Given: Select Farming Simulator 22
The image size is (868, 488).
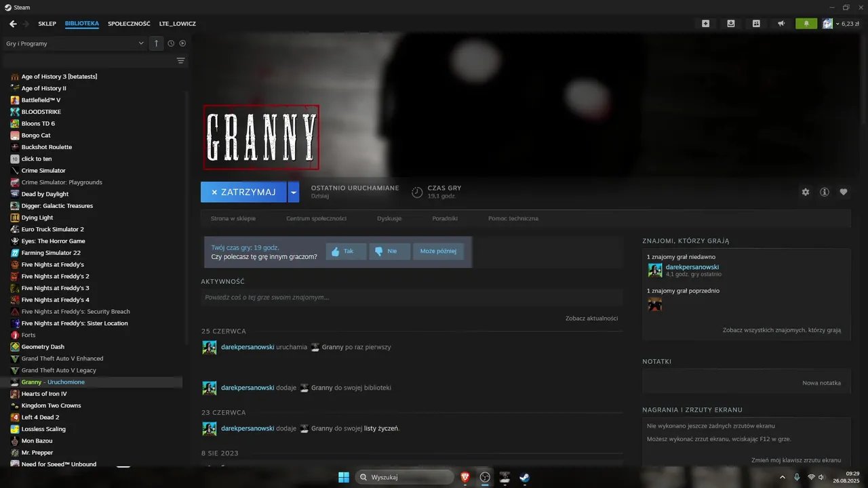Looking at the screenshot, I should tap(51, 253).
